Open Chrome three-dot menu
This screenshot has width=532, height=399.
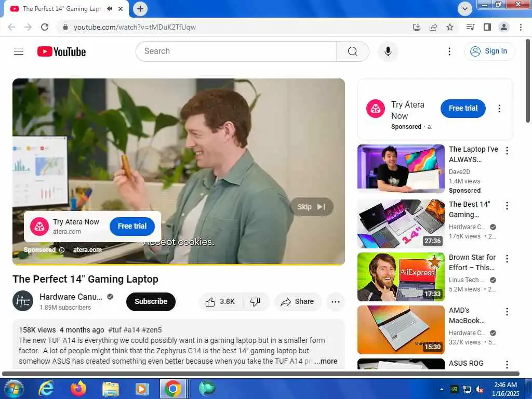tap(521, 27)
